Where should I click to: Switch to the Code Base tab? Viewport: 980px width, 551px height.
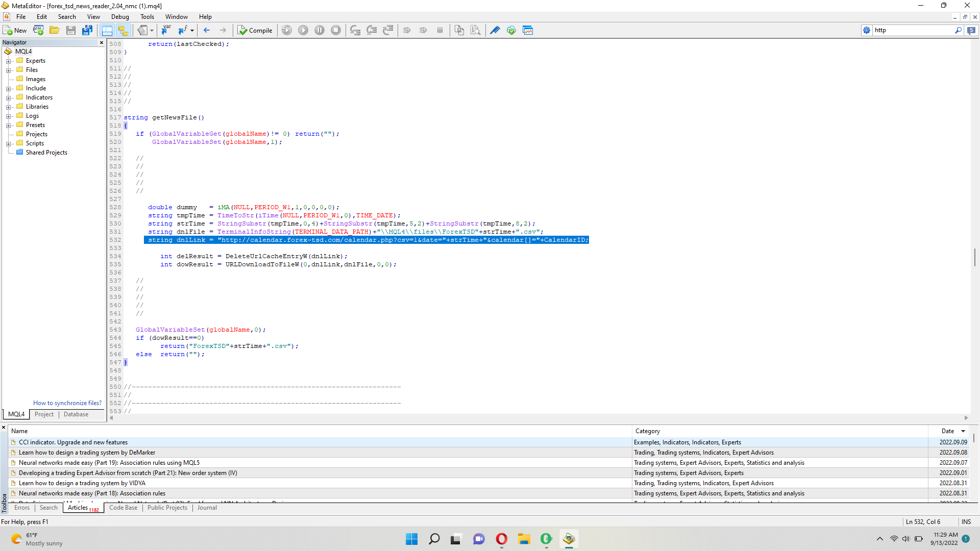pyautogui.click(x=123, y=508)
